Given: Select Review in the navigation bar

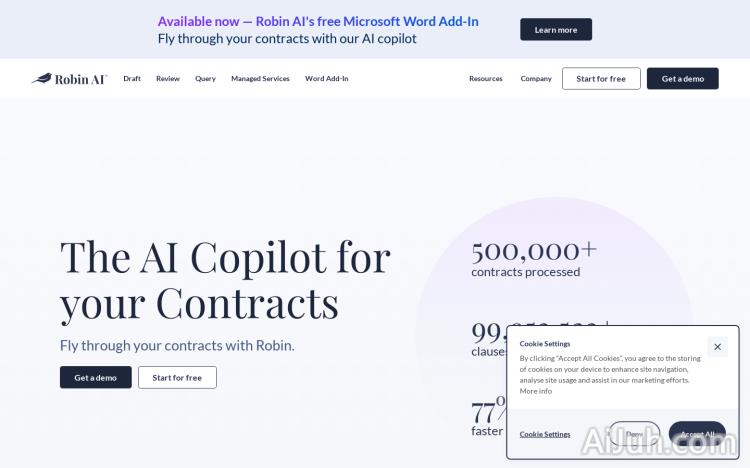Looking at the screenshot, I should [168, 79].
